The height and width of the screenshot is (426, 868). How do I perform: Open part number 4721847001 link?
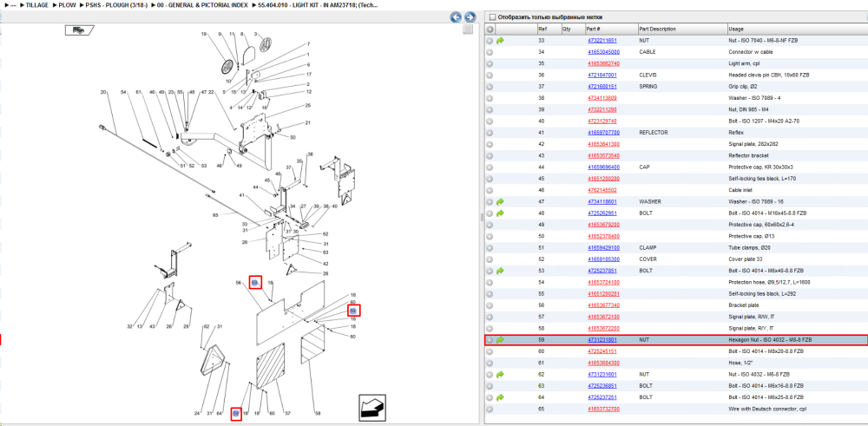[602, 75]
